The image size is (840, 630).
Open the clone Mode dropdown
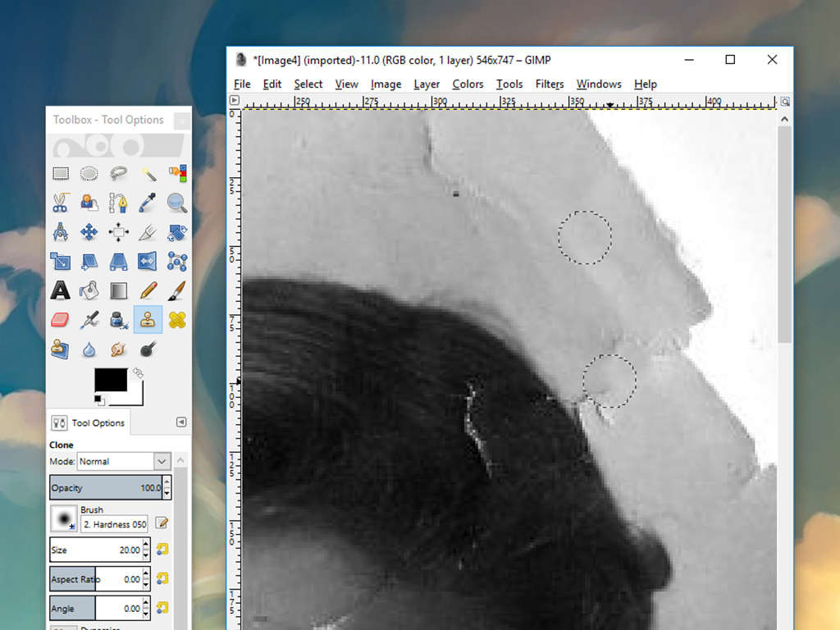click(123, 462)
